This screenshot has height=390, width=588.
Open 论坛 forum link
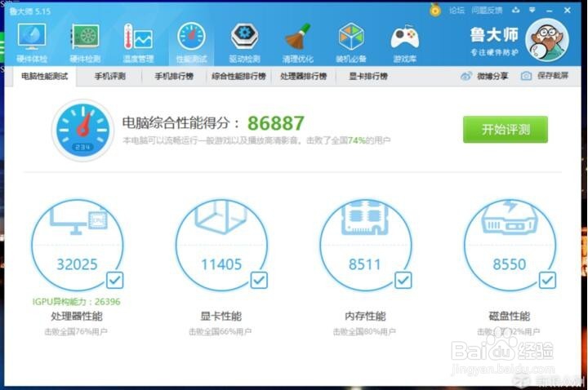[x=457, y=11]
